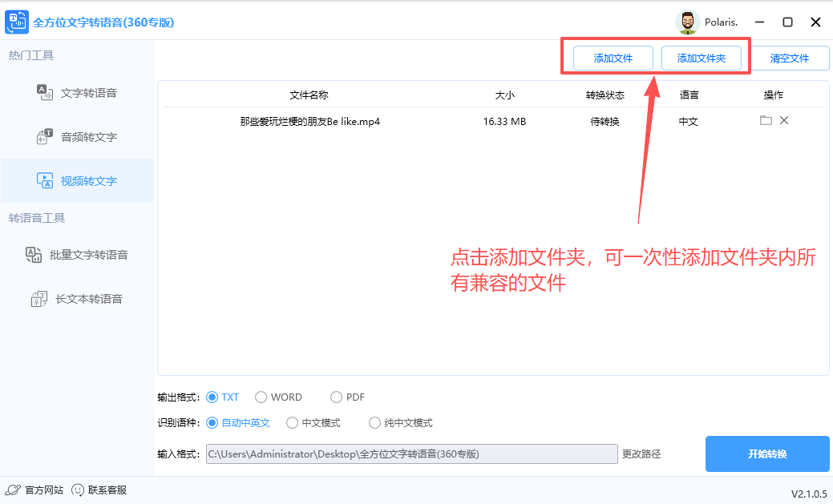Switch output format to PDF
This screenshot has width=833, height=504.
point(336,397)
